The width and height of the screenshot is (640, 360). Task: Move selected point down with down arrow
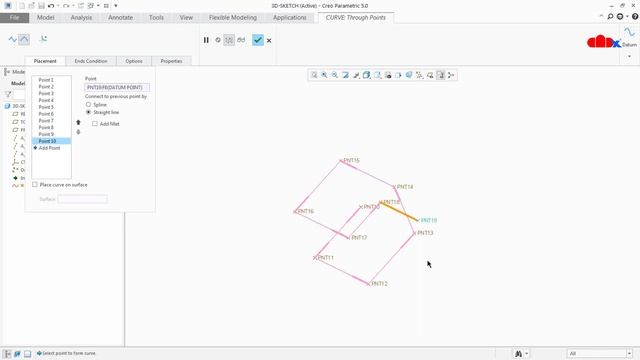pos(78,132)
